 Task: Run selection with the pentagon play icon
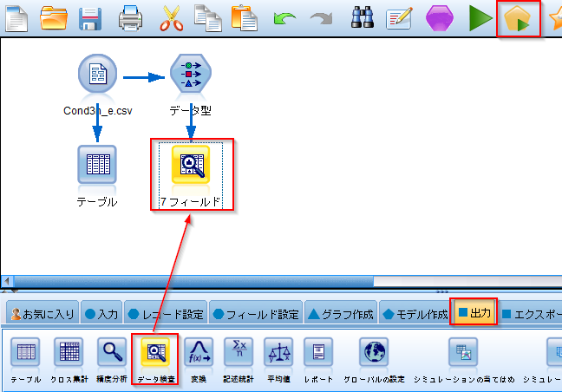click(x=519, y=18)
